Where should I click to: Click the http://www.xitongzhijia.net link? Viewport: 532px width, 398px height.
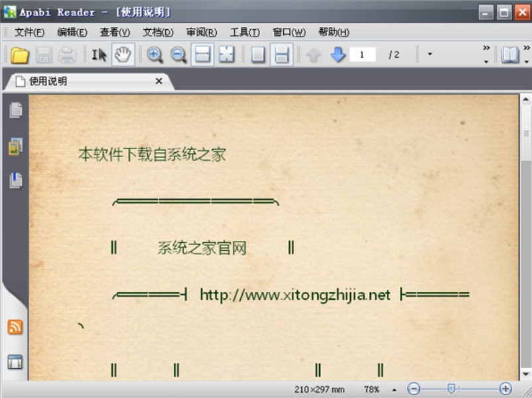tap(295, 295)
